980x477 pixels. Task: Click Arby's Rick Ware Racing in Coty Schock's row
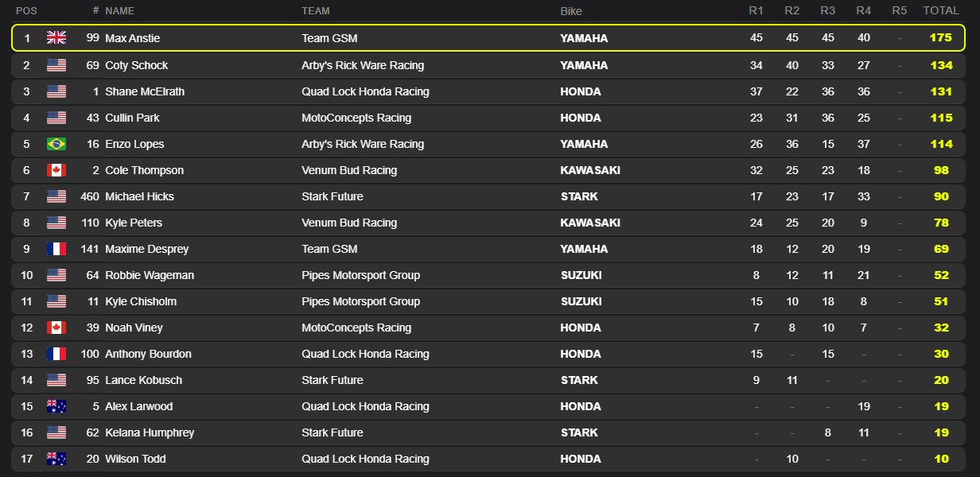(x=363, y=65)
